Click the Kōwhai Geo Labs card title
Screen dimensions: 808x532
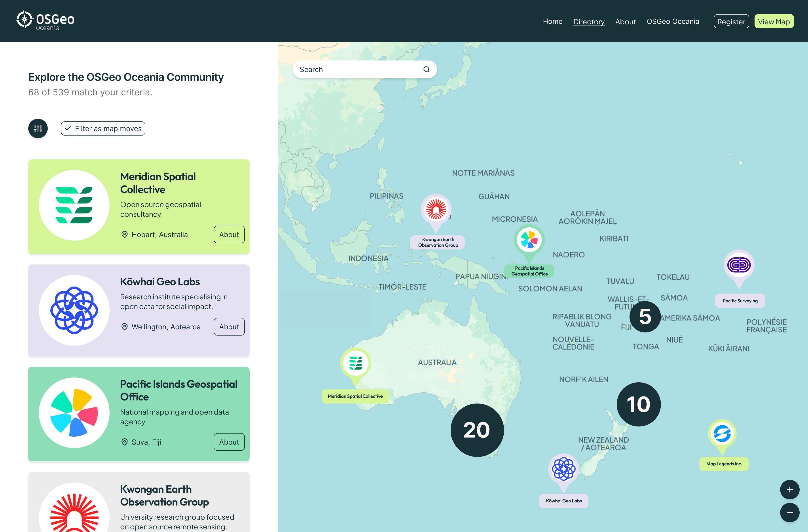160,282
